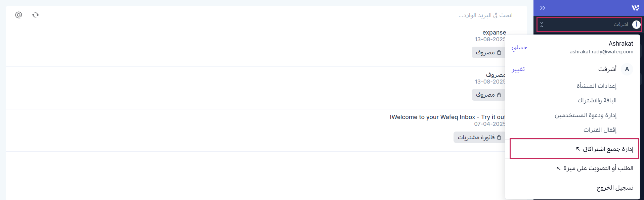Select الباقة والاشتراك menu entry
The width and height of the screenshot is (644, 200).
(x=597, y=100)
